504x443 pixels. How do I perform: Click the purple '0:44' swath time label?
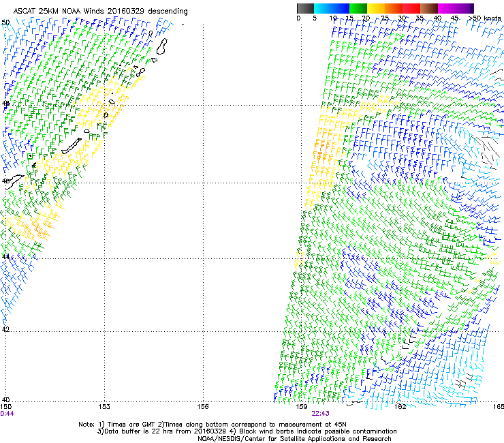[7, 414]
